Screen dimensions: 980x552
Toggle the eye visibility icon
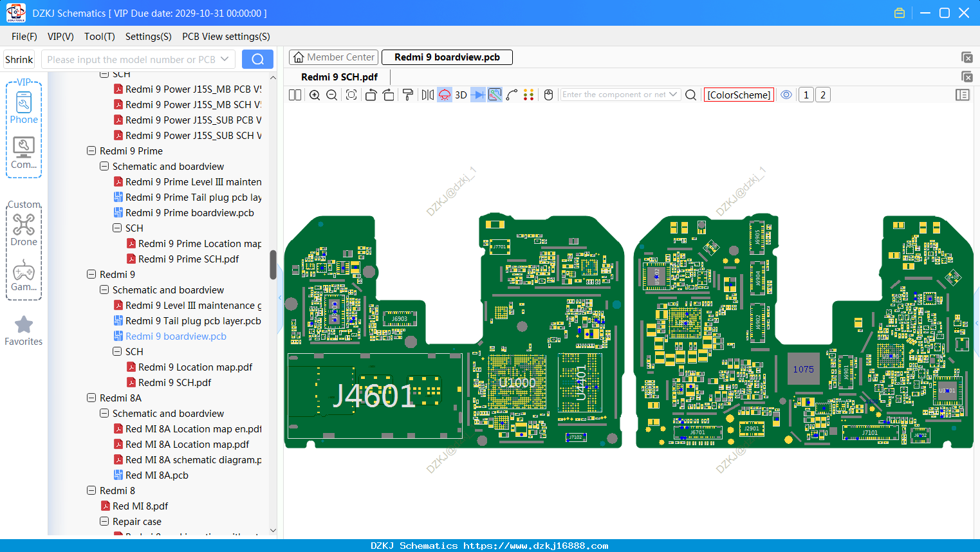786,95
